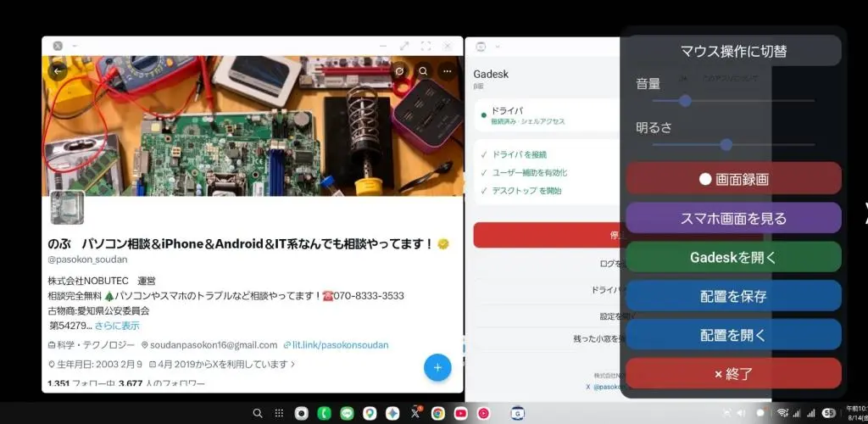Click the 科学・テクノロジー category label

[x=96, y=345]
